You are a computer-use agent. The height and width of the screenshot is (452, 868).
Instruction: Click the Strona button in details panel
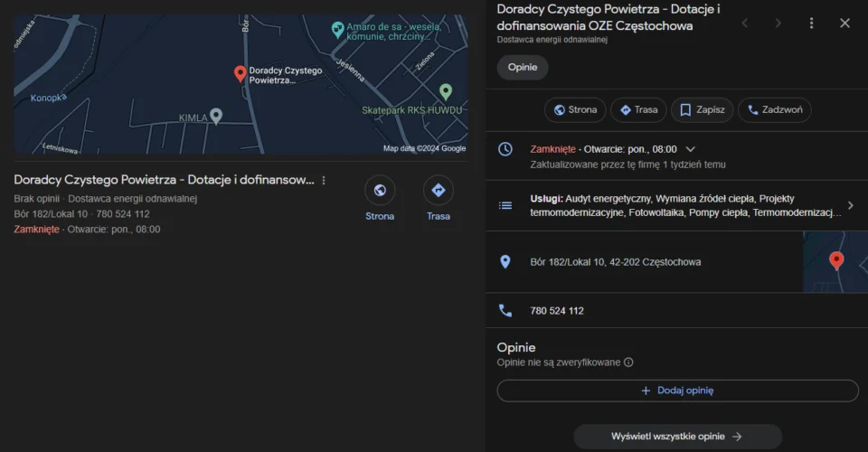(575, 110)
